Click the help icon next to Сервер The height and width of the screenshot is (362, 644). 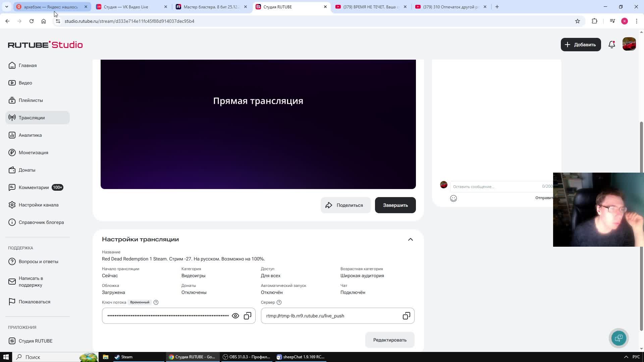click(x=279, y=302)
